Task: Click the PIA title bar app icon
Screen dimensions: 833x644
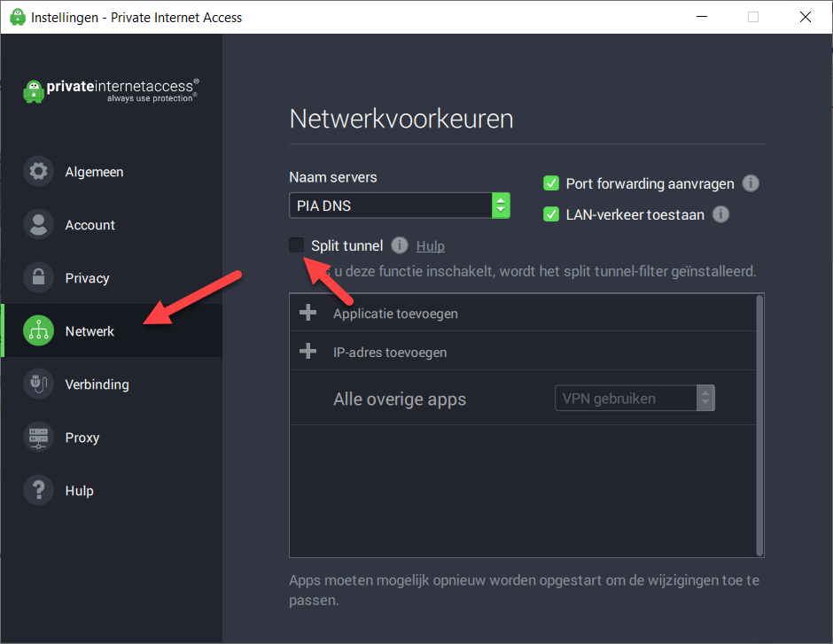Action: coord(18,17)
